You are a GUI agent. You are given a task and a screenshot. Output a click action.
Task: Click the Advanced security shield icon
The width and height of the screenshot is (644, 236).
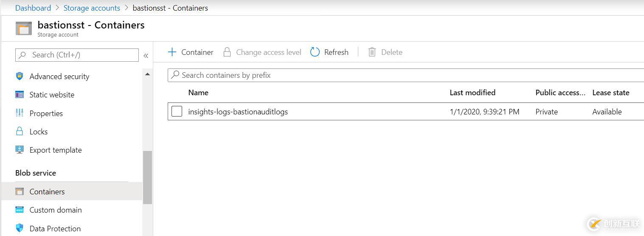20,76
